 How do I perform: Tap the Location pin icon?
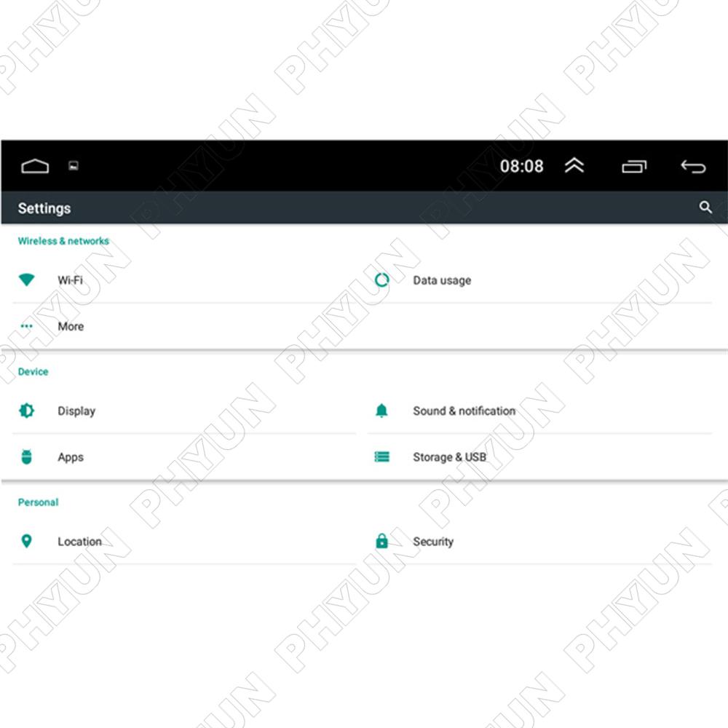pyautogui.click(x=27, y=542)
